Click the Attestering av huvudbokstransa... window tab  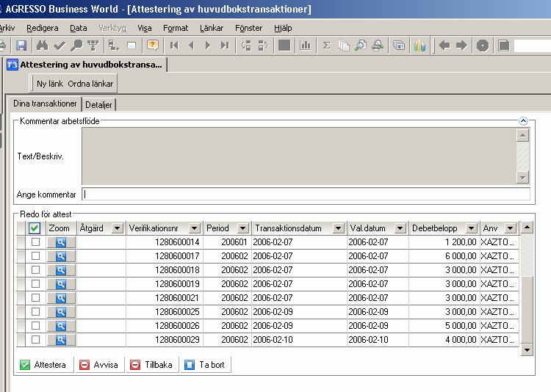(85, 65)
